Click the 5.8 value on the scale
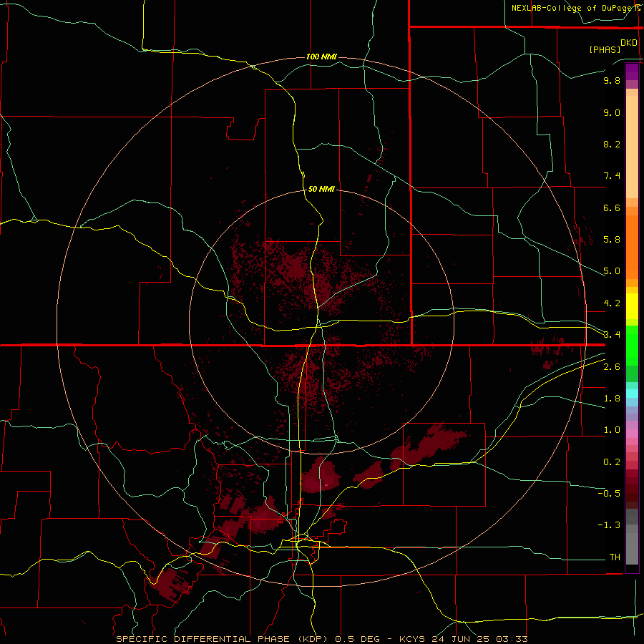The width and height of the screenshot is (644, 644). click(x=612, y=240)
